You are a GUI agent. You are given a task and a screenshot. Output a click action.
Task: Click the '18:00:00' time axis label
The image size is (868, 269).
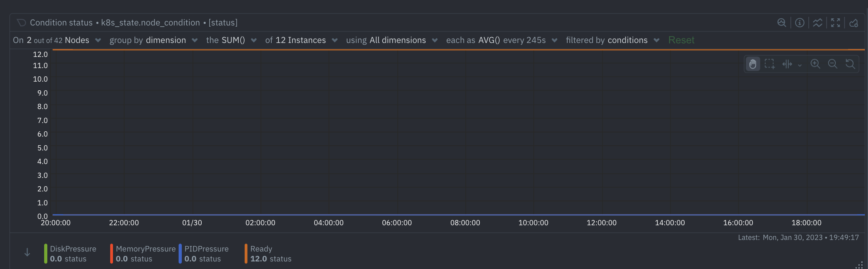click(x=806, y=223)
